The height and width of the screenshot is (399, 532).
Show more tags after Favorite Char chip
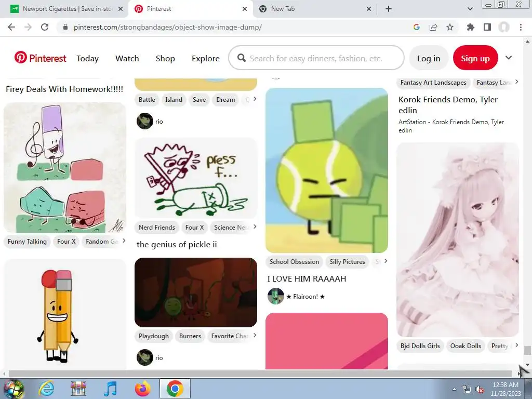point(255,335)
